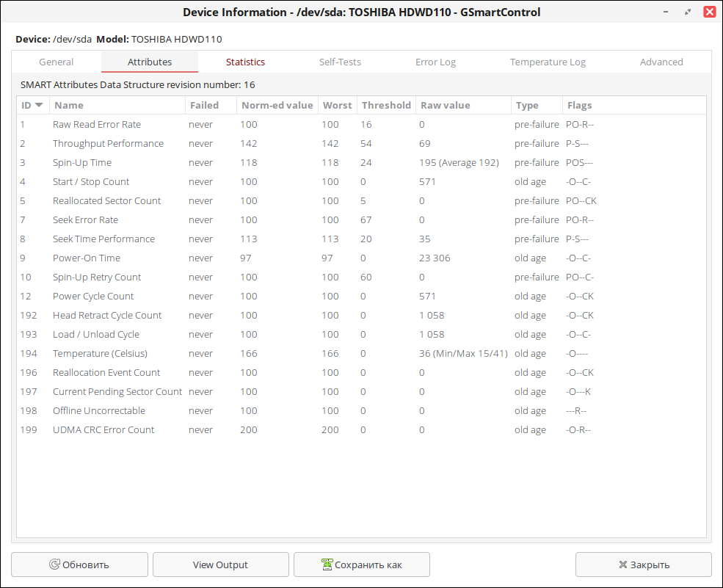The width and height of the screenshot is (723, 588).
Task: Select the Reallocated Sector Count row
Action: pyautogui.click(x=107, y=200)
